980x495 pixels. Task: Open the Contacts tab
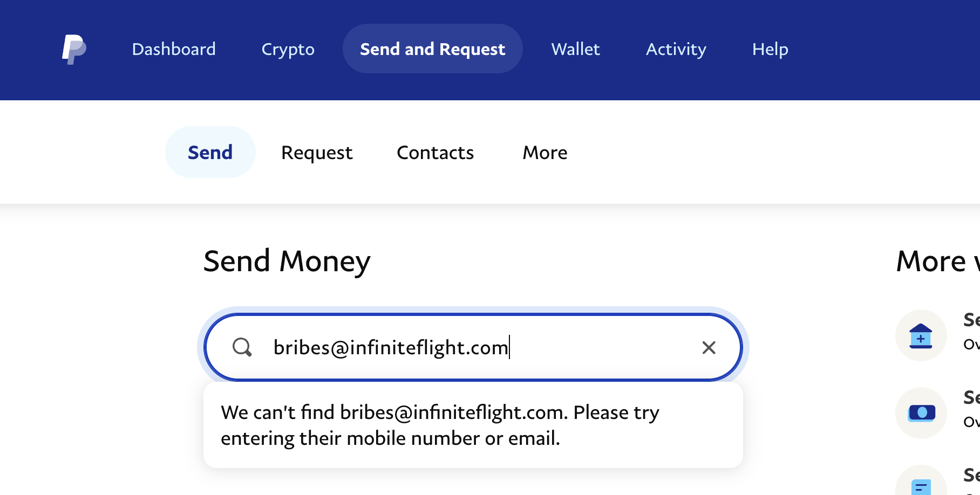click(435, 153)
